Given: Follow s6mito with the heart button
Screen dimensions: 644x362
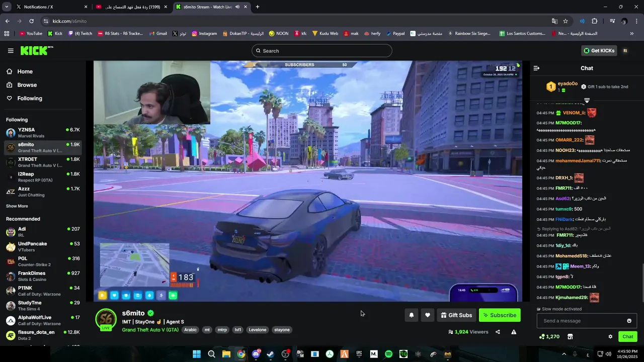Looking at the screenshot, I should click(428, 315).
